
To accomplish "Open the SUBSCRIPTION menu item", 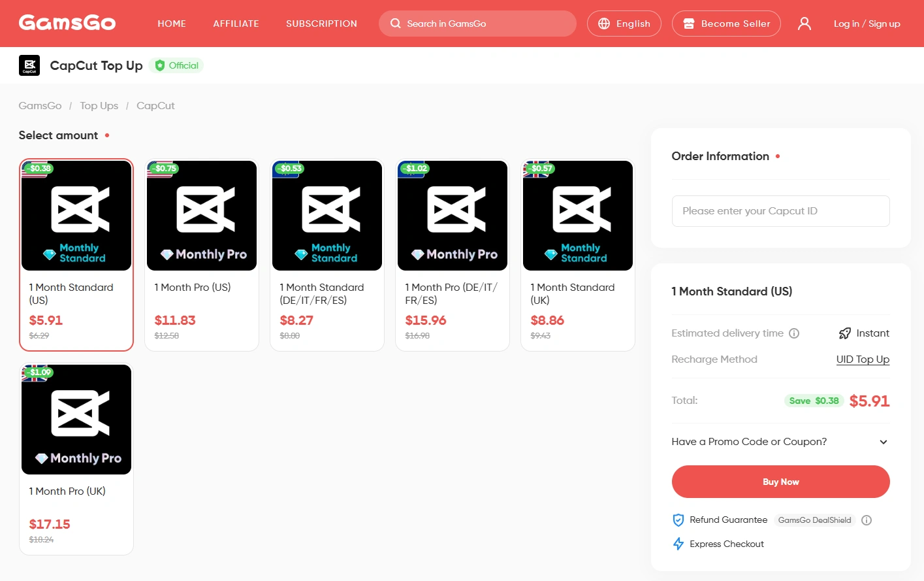I will pos(321,24).
